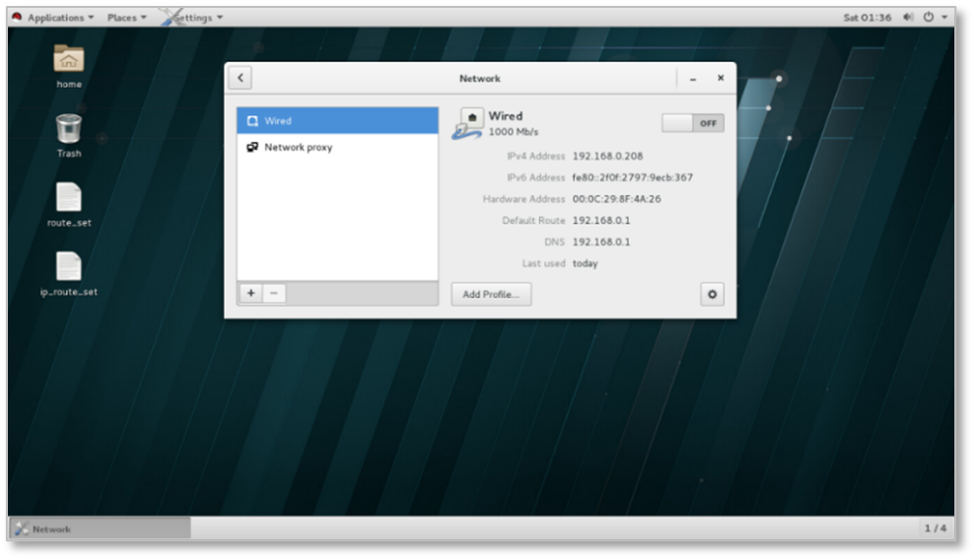Open the power menu in top bar
The width and height of the screenshot is (975, 560).
tap(932, 17)
